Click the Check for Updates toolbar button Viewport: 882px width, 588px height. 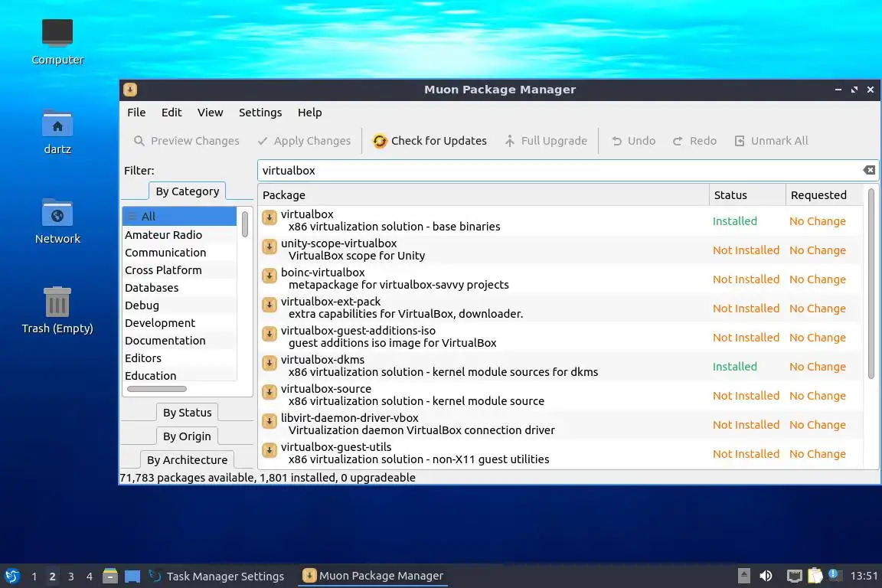click(x=430, y=141)
